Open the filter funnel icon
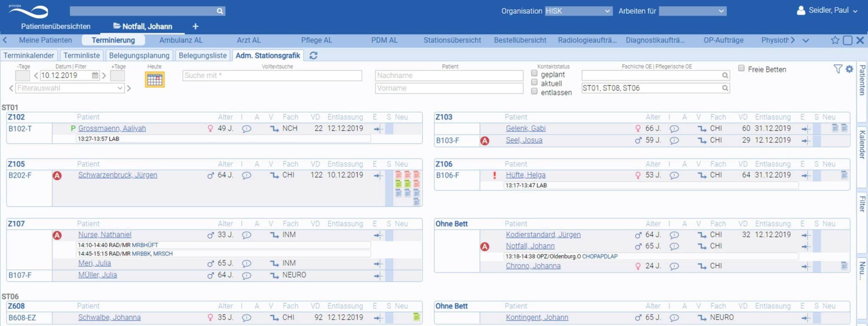Image resolution: width=868 pixels, height=326 pixels. [837, 69]
